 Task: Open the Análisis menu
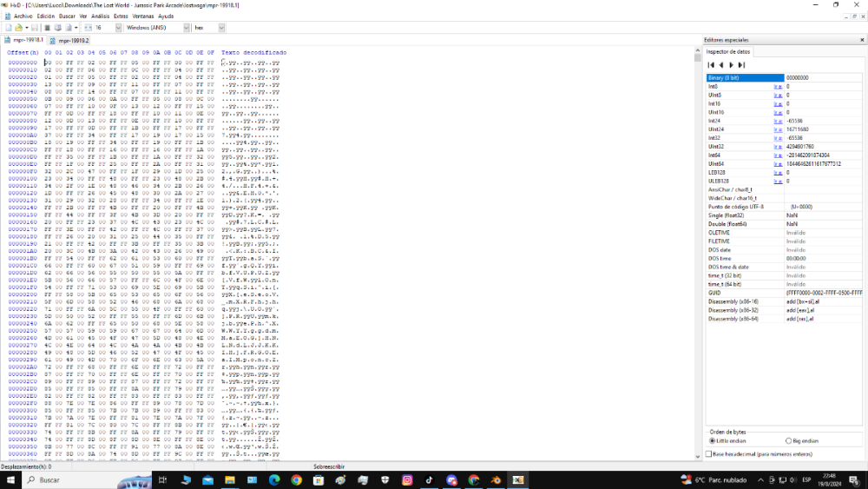pyautogui.click(x=100, y=16)
